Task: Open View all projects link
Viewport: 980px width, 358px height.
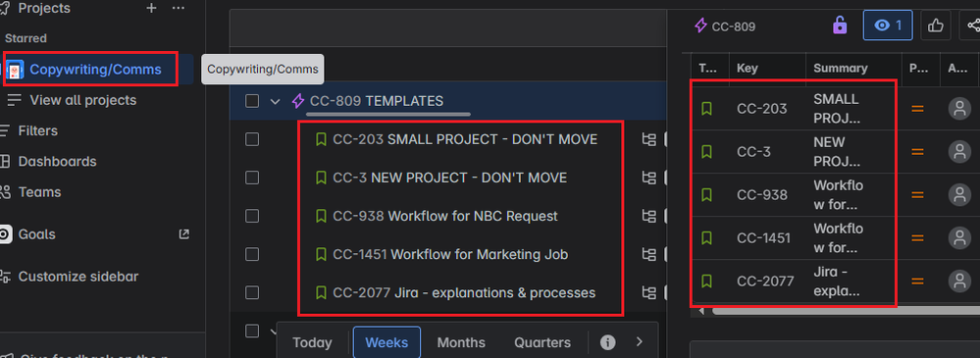Action: 83,100
